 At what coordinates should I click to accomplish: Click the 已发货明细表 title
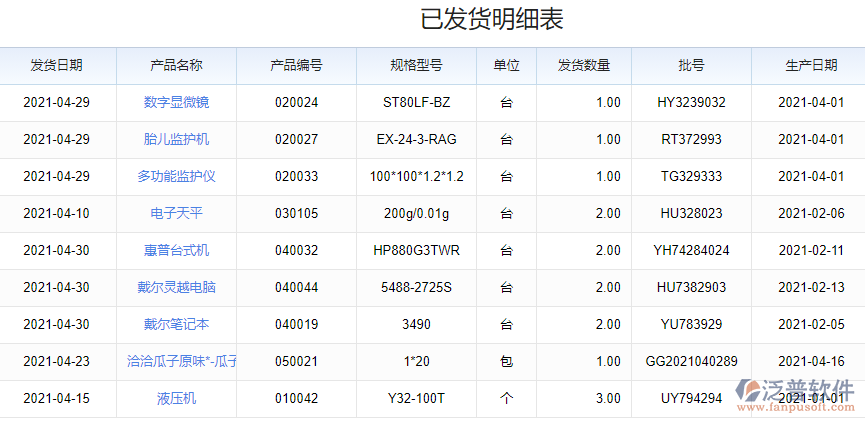(x=492, y=20)
